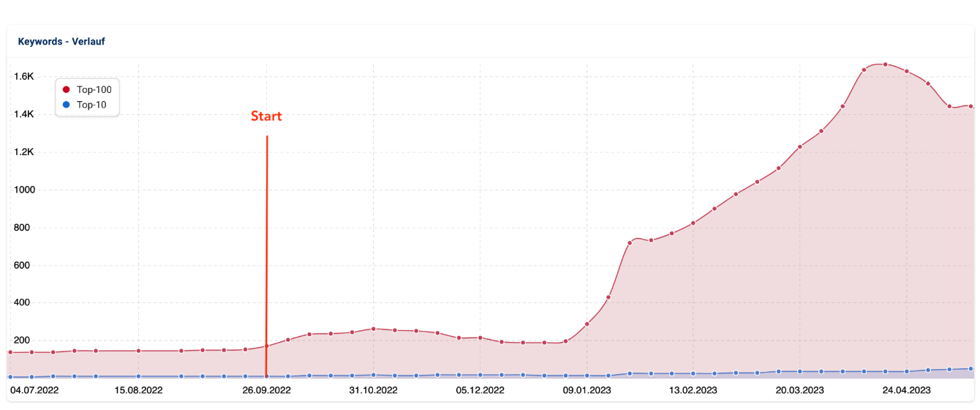Click the Keywords - Verlauf panel title
This screenshot has width=980, height=410.
61,42
